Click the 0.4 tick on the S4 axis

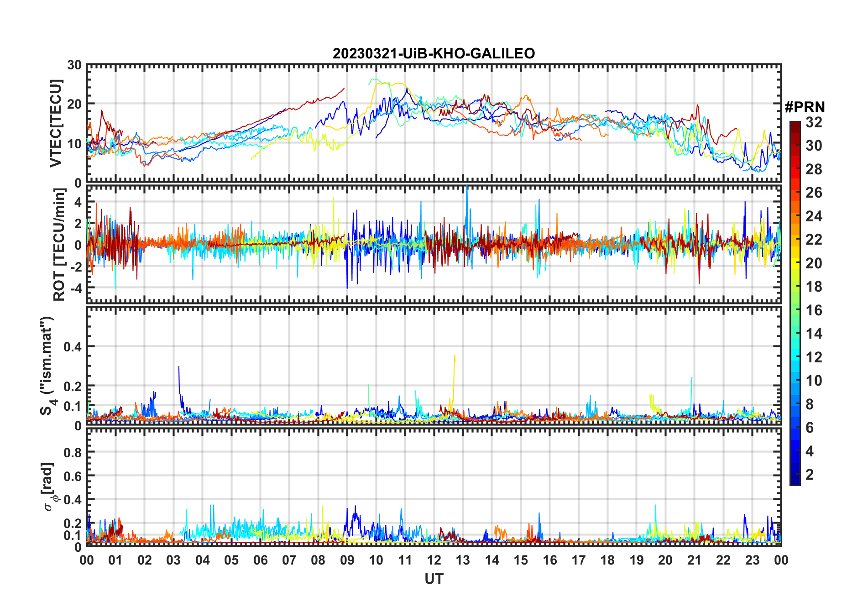point(73,346)
